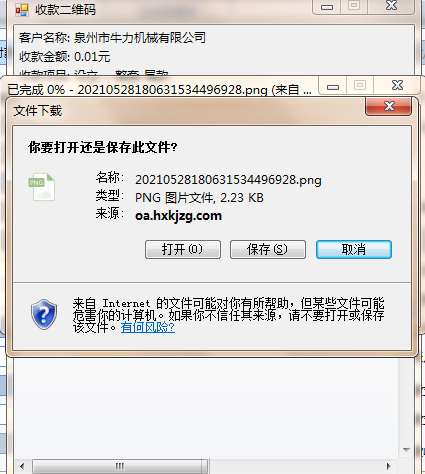Click the source domain oa.hxkjzg.com text

click(178, 216)
